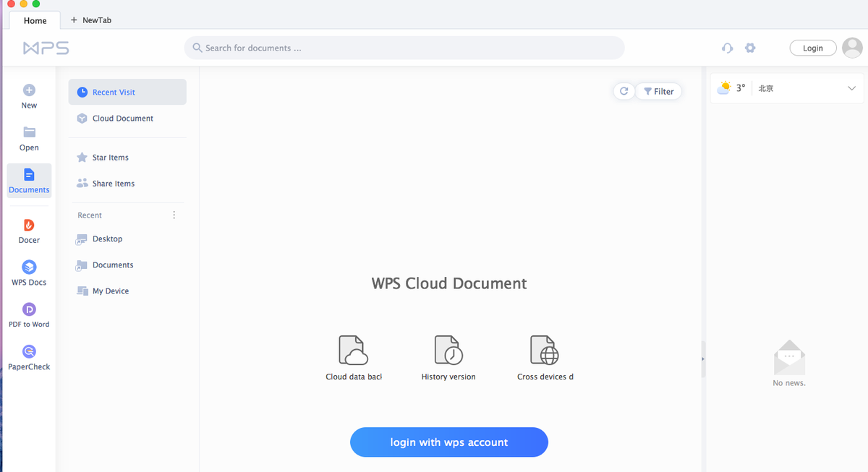Click Cloud data backup icon
The image size is (868, 472).
(x=354, y=350)
